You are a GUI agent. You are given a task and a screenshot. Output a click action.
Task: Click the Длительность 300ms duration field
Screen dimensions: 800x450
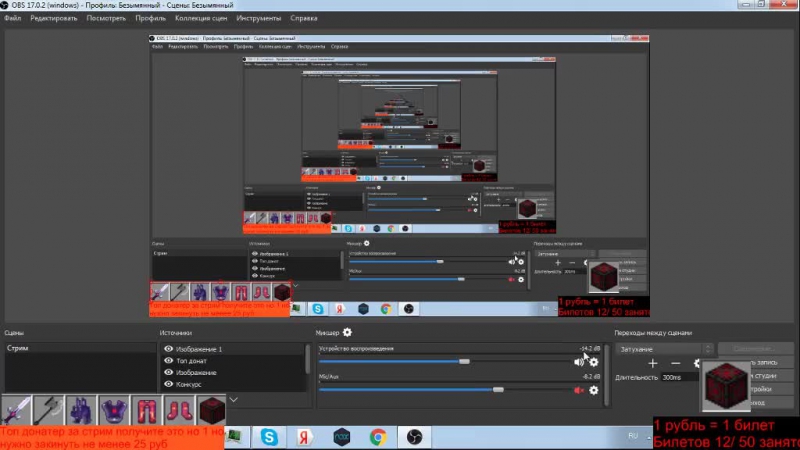(680, 378)
